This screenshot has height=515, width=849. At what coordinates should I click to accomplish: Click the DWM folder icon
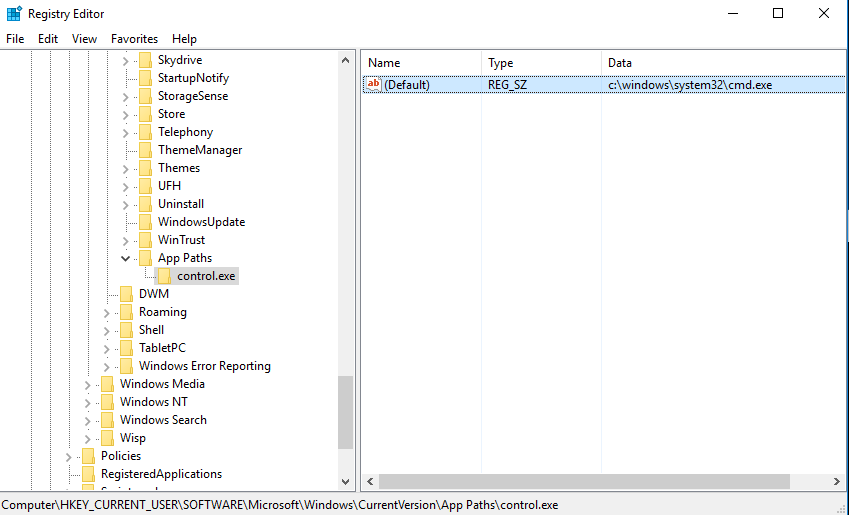(x=126, y=294)
